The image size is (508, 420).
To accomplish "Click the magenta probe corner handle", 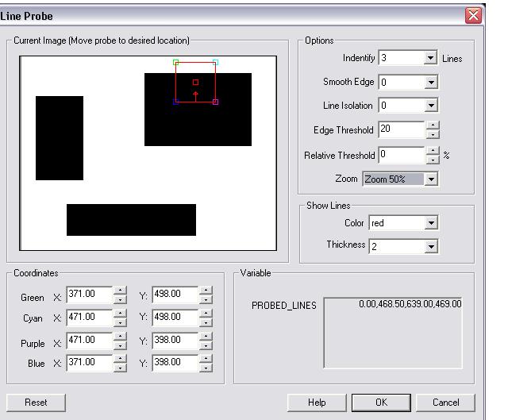I will (x=215, y=102).
